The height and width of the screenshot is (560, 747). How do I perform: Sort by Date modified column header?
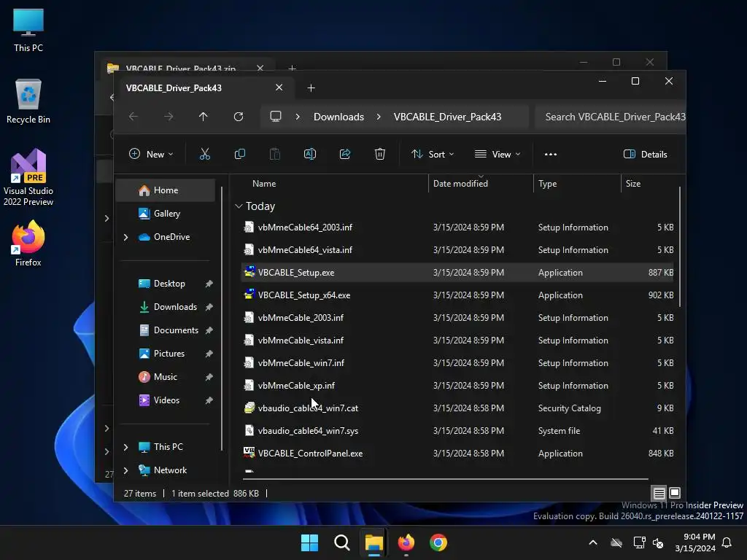pyautogui.click(x=460, y=184)
